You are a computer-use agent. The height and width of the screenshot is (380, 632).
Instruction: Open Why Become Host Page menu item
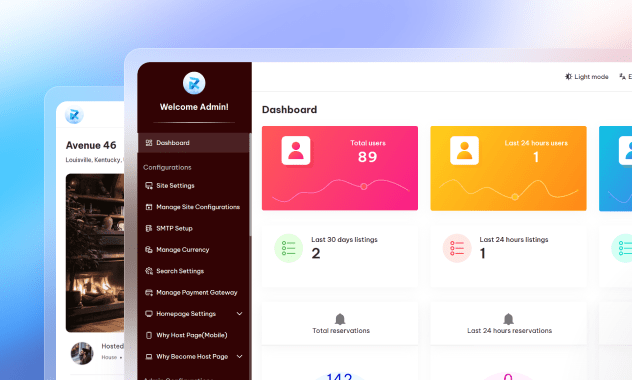pos(192,357)
